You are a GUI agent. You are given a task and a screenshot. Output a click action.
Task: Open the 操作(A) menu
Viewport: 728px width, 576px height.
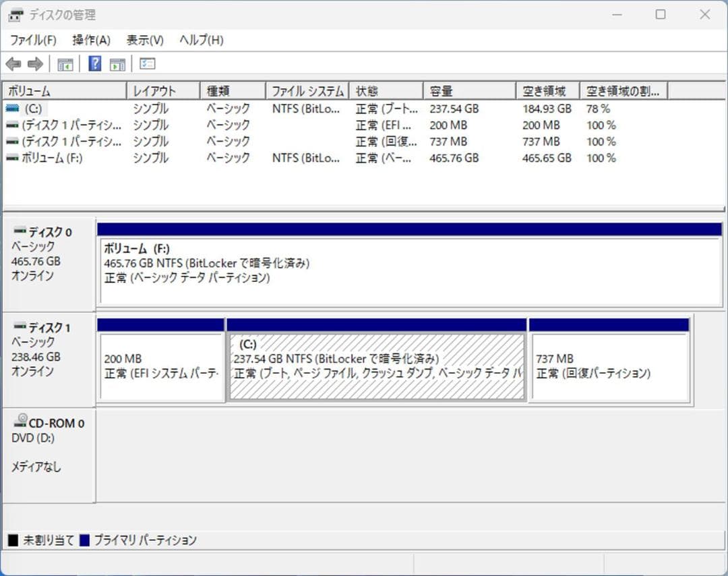pos(90,40)
